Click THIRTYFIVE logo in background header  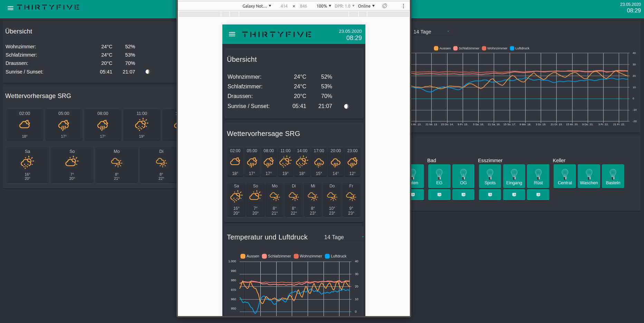tap(48, 7)
